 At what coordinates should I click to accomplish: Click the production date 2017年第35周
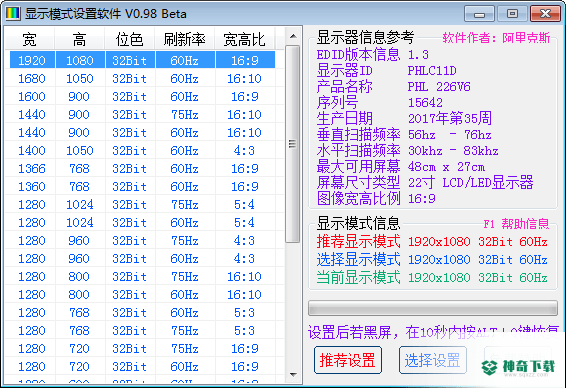pyautogui.click(x=450, y=118)
